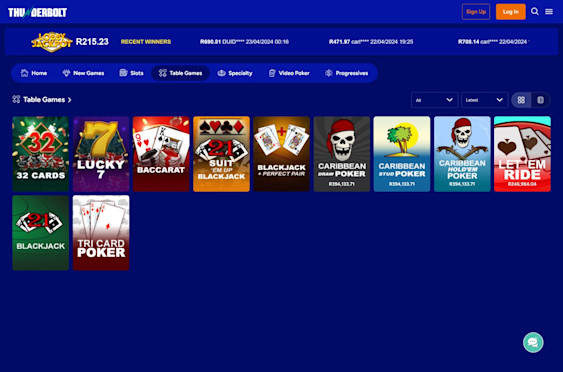The image size is (563, 372).
Task: Open the Latest sort dropdown
Action: tap(484, 100)
